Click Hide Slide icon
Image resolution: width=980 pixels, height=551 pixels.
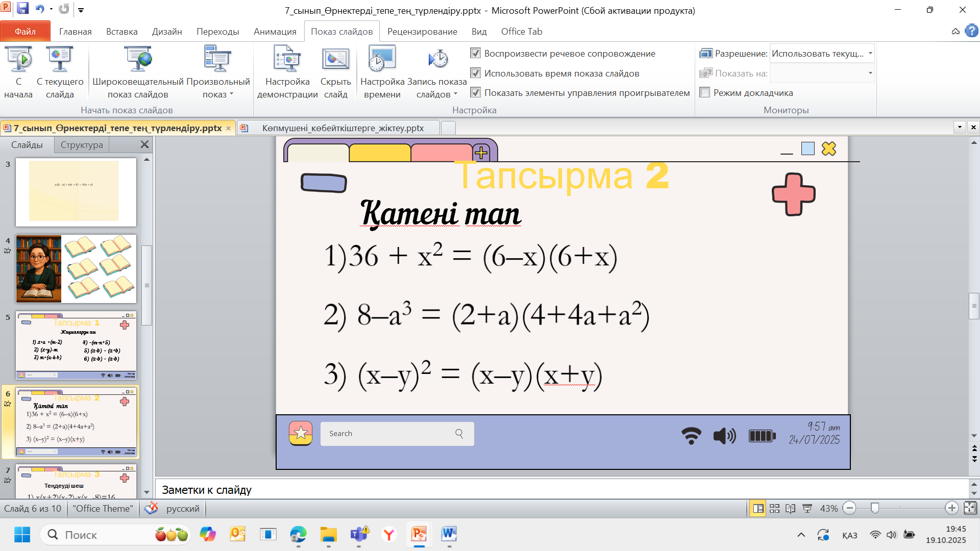click(335, 60)
